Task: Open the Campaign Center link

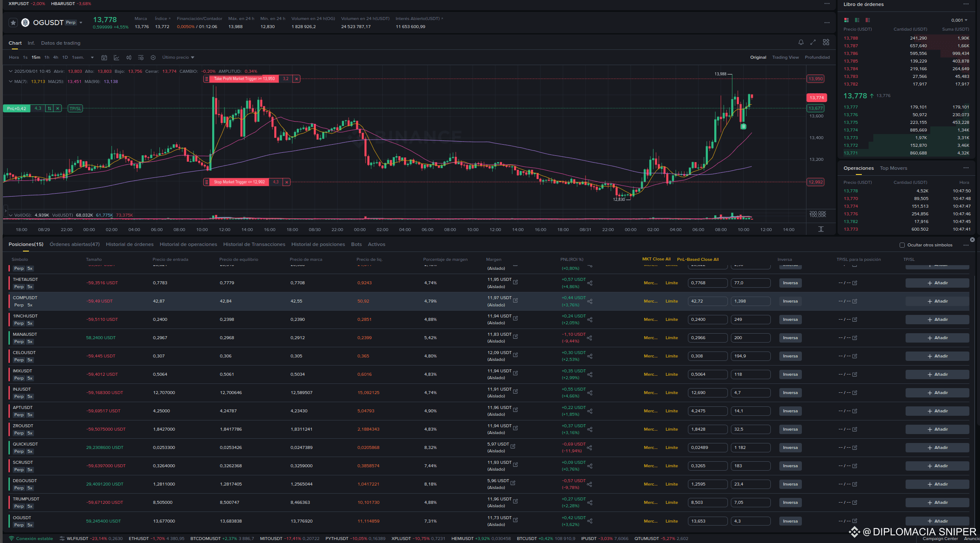Action: (940, 539)
